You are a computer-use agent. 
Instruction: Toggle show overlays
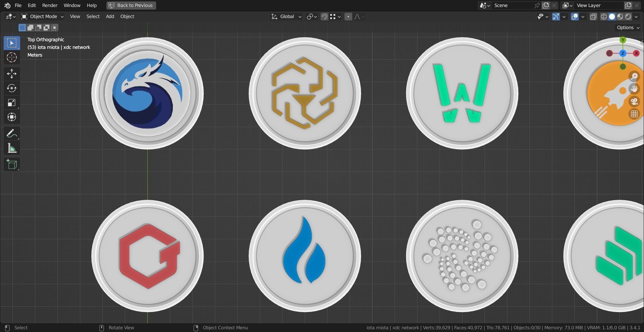point(575,16)
